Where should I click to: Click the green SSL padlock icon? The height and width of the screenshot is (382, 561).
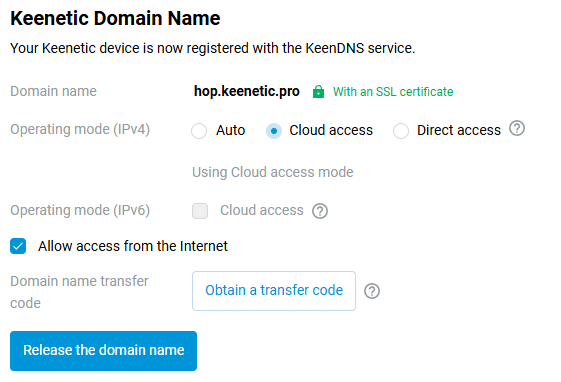click(318, 92)
